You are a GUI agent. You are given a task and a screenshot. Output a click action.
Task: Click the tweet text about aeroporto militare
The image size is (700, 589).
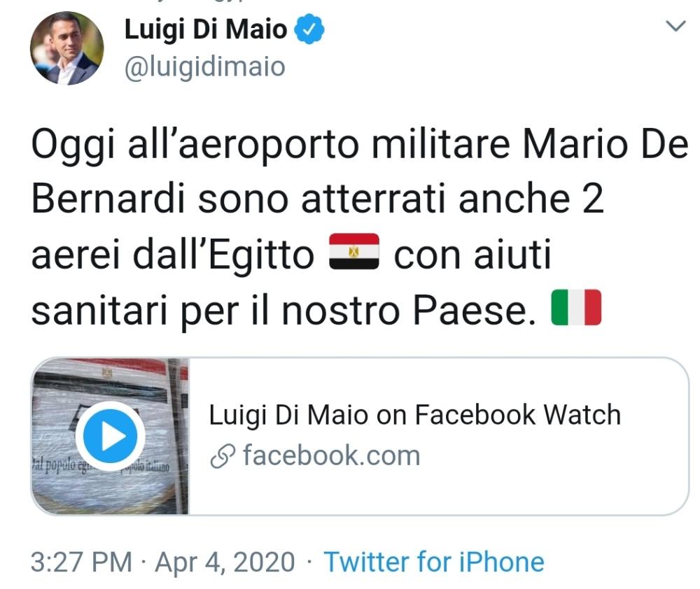[359, 227]
